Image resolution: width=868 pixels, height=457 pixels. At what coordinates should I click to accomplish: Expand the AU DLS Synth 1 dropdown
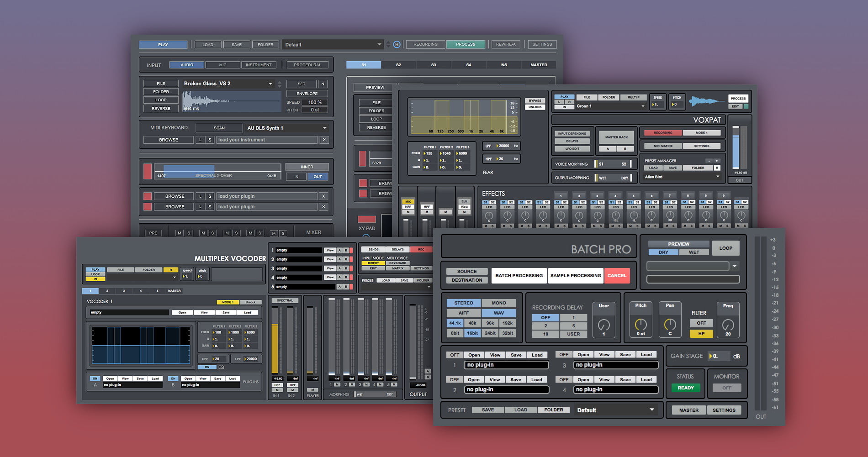[324, 128]
